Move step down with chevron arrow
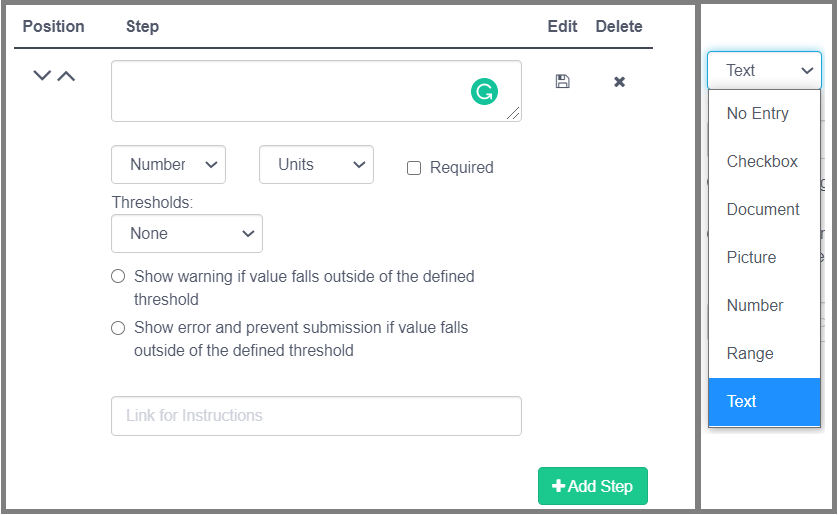Screen dimensions: 838x515 point(42,76)
